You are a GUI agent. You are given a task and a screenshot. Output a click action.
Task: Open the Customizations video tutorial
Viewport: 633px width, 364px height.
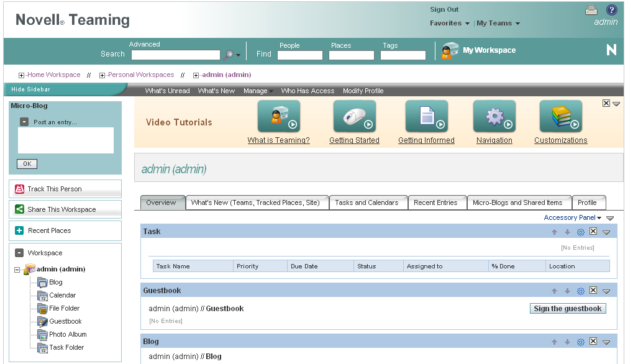point(560,116)
